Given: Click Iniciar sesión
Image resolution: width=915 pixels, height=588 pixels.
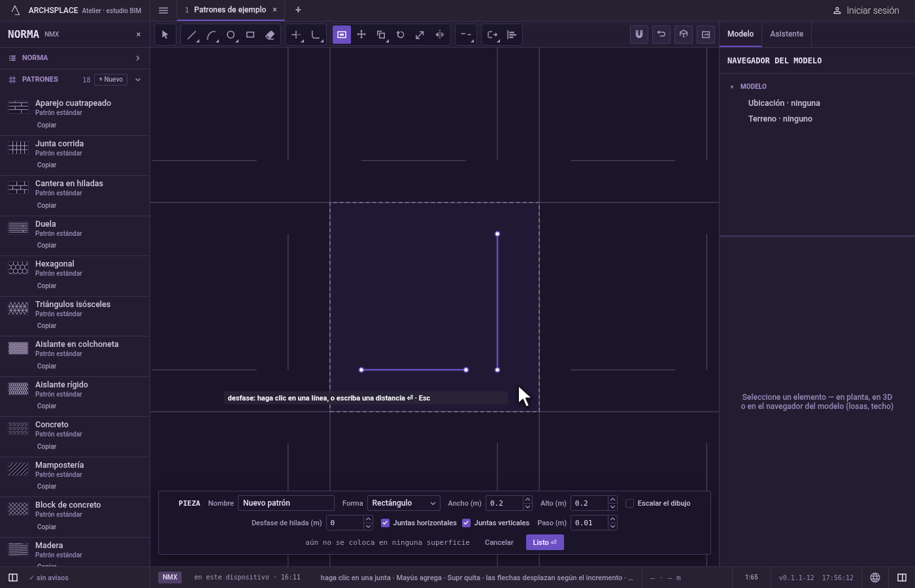Looking at the screenshot, I should pyautogui.click(x=866, y=10).
